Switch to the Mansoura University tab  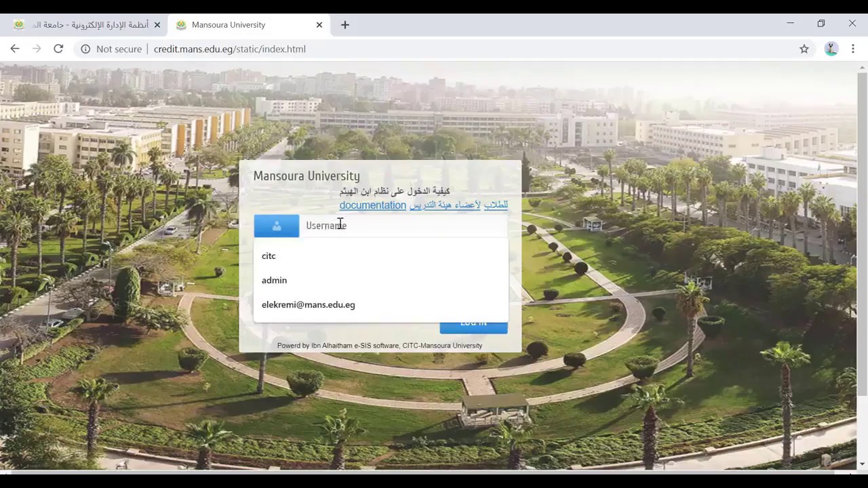pos(249,24)
